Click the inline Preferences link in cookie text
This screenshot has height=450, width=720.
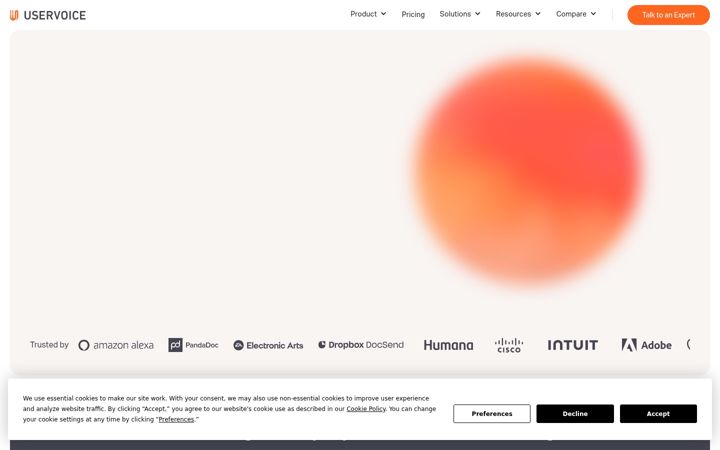pos(176,419)
